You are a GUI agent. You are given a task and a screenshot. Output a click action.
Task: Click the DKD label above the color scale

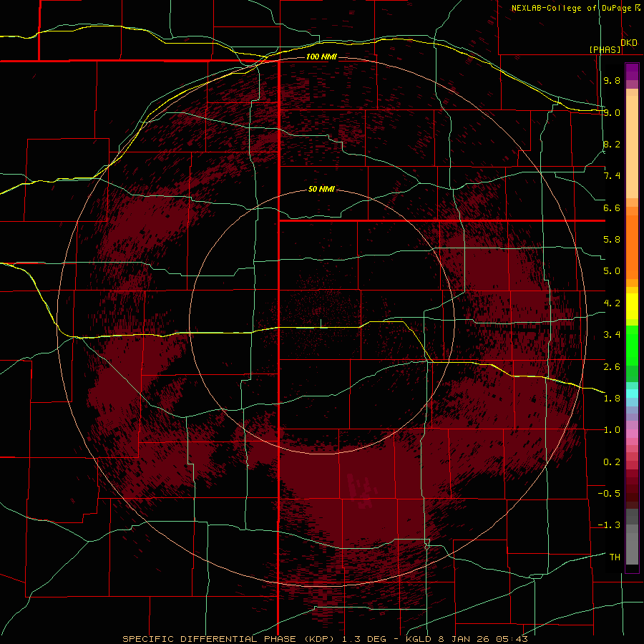click(629, 43)
